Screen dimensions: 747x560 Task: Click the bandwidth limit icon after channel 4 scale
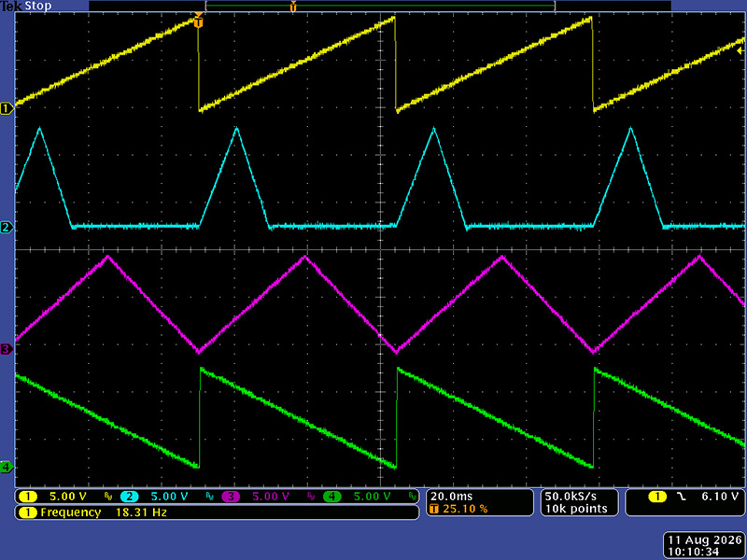(x=413, y=497)
